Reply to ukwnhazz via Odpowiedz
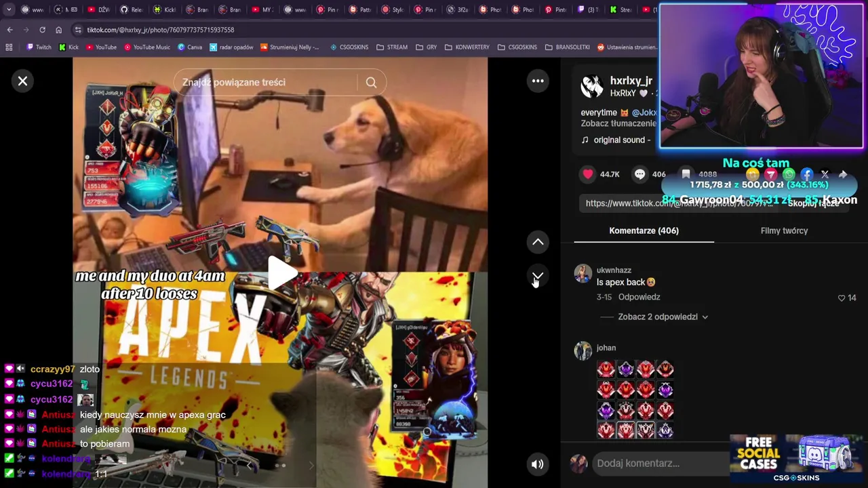 639,297
